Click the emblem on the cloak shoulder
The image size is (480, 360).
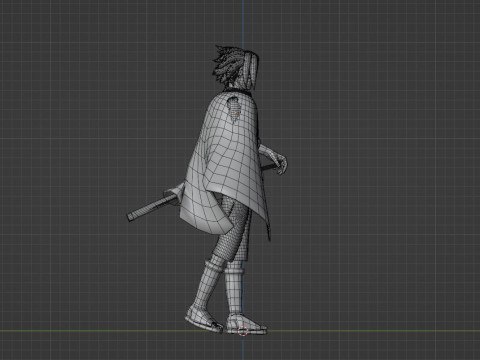(x=235, y=109)
